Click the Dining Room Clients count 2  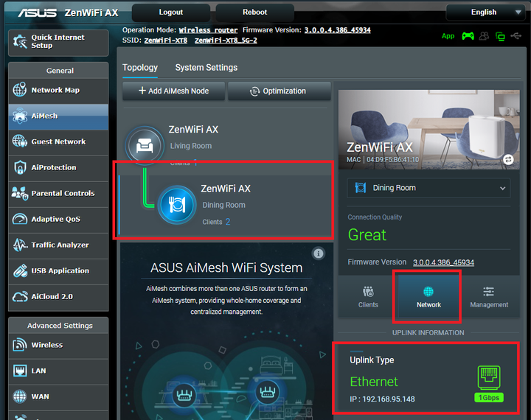tap(228, 222)
